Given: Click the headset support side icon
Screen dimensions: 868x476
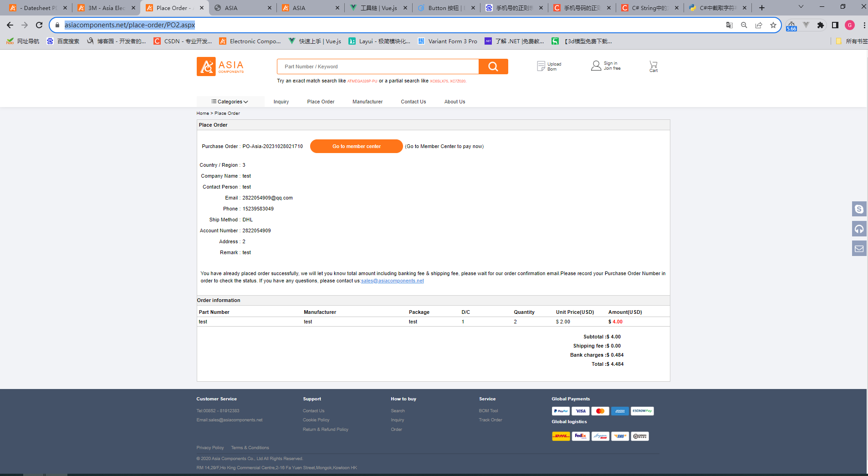Looking at the screenshot, I should coord(859,229).
